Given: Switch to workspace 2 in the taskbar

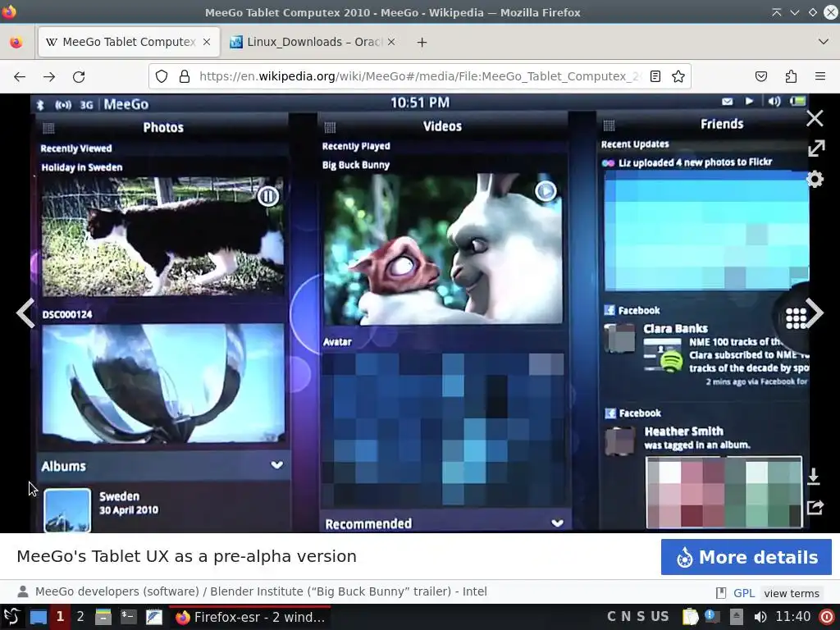Looking at the screenshot, I should click(x=80, y=617).
